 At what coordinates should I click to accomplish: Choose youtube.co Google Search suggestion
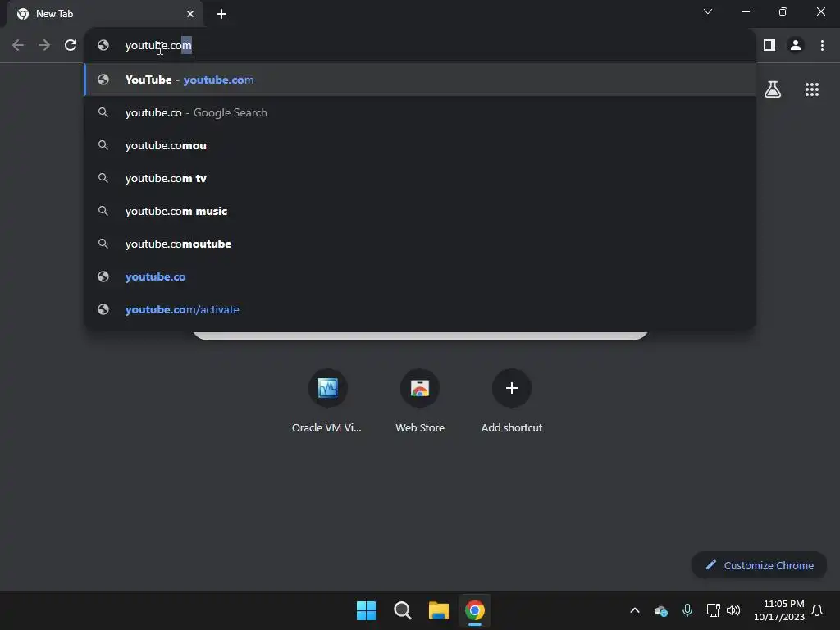pyautogui.click(x=420, y=112)
